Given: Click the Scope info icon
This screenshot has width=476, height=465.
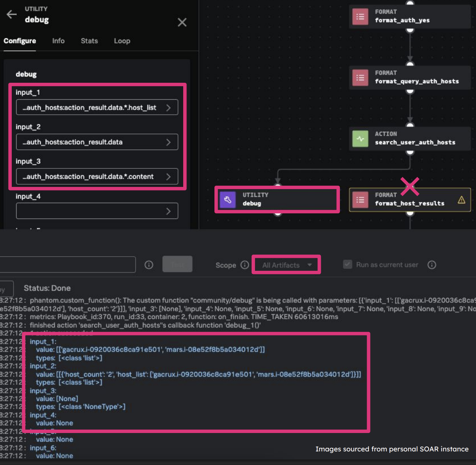Looking at the screenshot, I should coord(245,265).
